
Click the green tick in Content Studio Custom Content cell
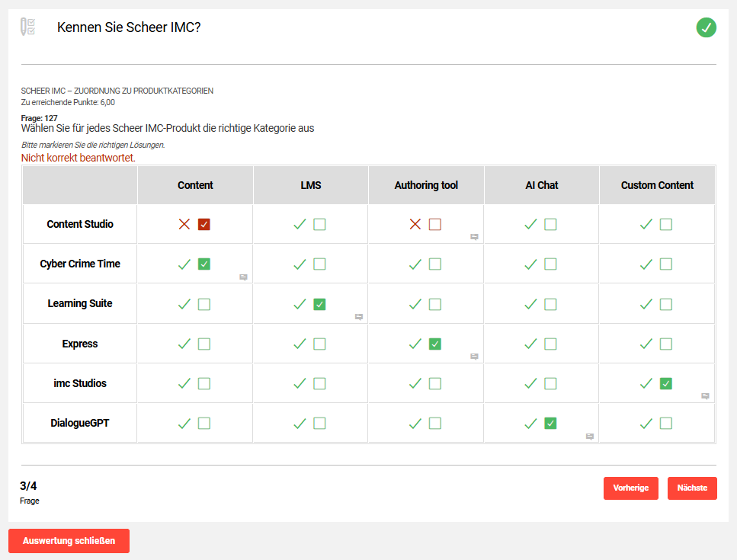click(x=646, y=225)
